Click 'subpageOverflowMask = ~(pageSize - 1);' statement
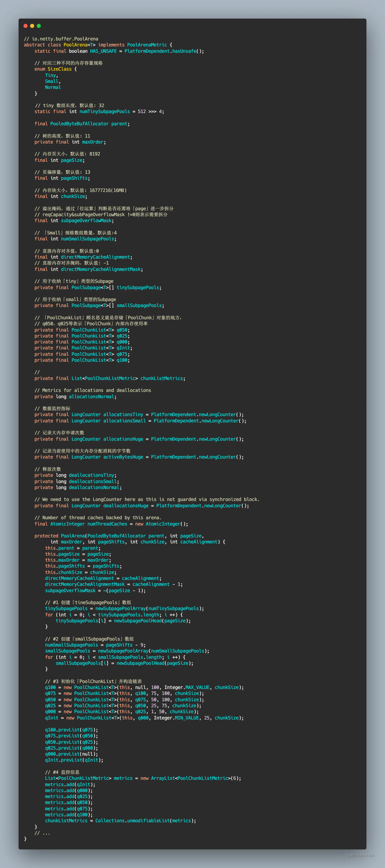 click(95, 591)
